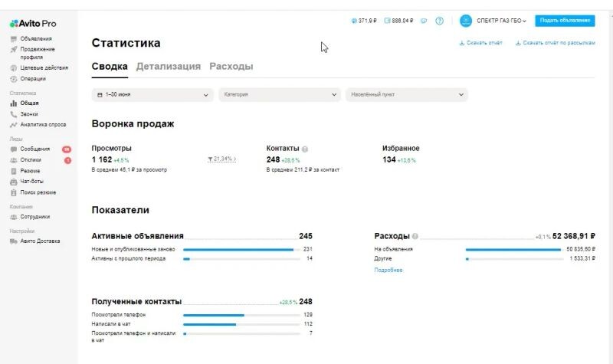This screenshot has height=364, width=613.
Task: Switch to the Детализация tab
Action: tap(168, 67)
